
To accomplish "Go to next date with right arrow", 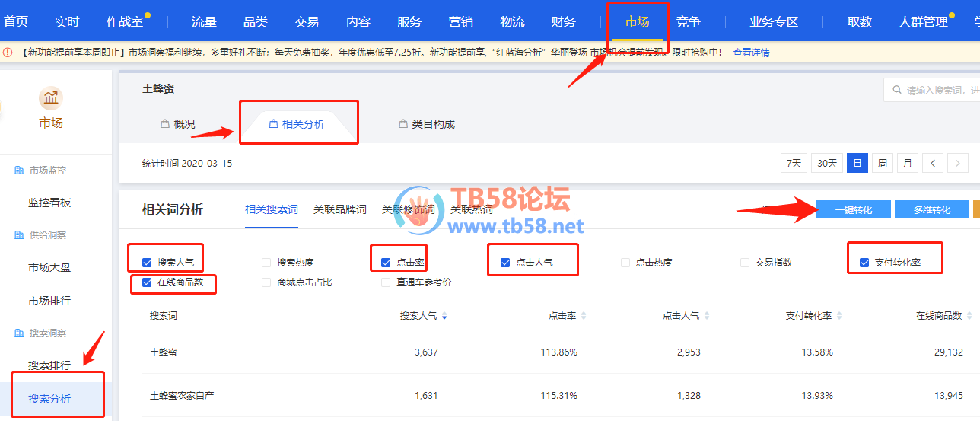I will (957, 163).
